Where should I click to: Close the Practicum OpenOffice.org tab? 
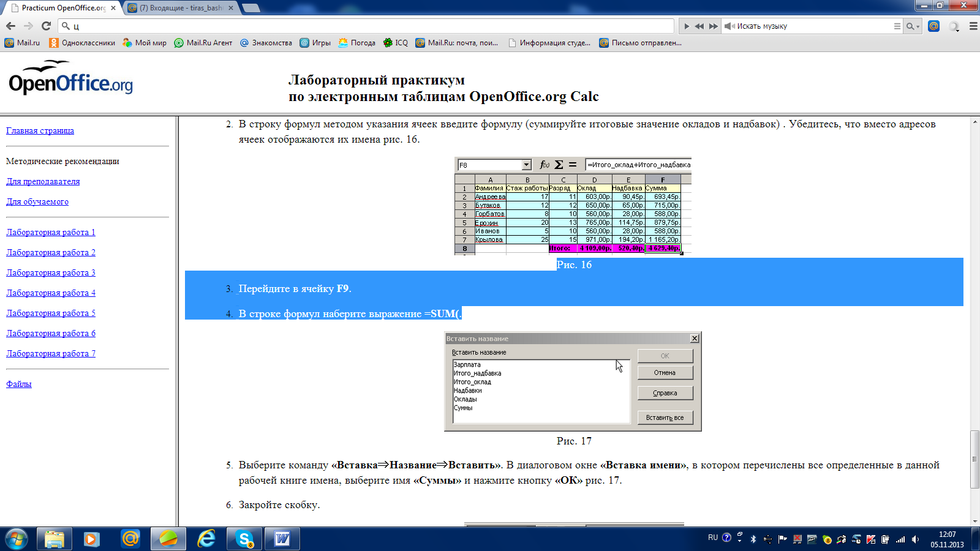(113, 8)
